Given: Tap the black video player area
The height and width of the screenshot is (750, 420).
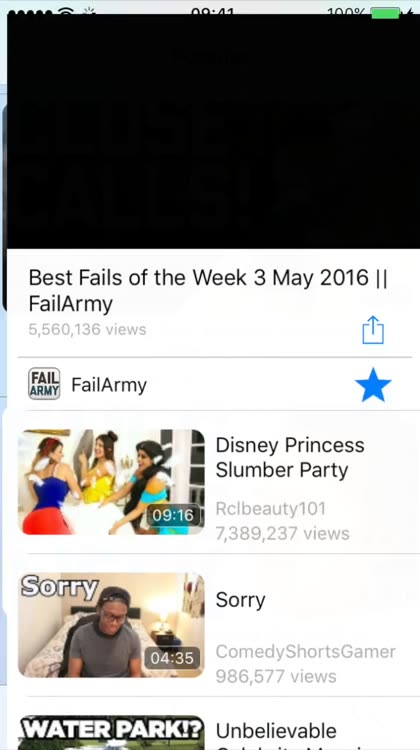Looking at the screenshot, I should 213,132.
